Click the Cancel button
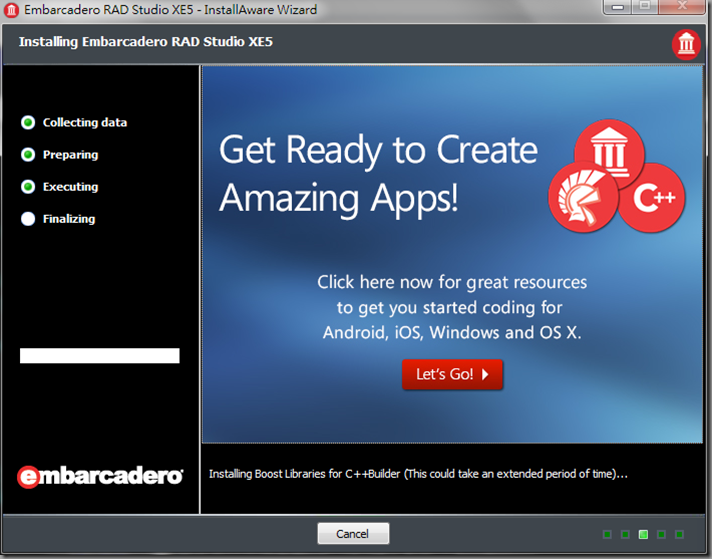 tap(353, 533)
